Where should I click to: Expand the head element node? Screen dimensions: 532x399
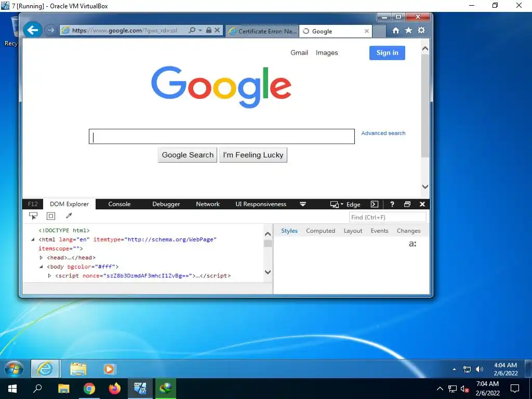pyautogui.click(x=41, y=258)
